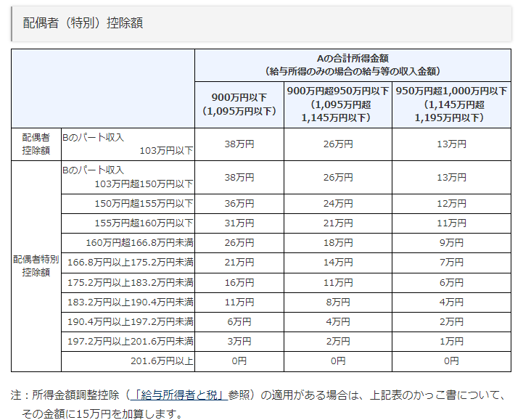This screenshot has height=420, width=531.
Task: Click the 950万円超1,000万円以下 column header
Action: tap(451, 104)
